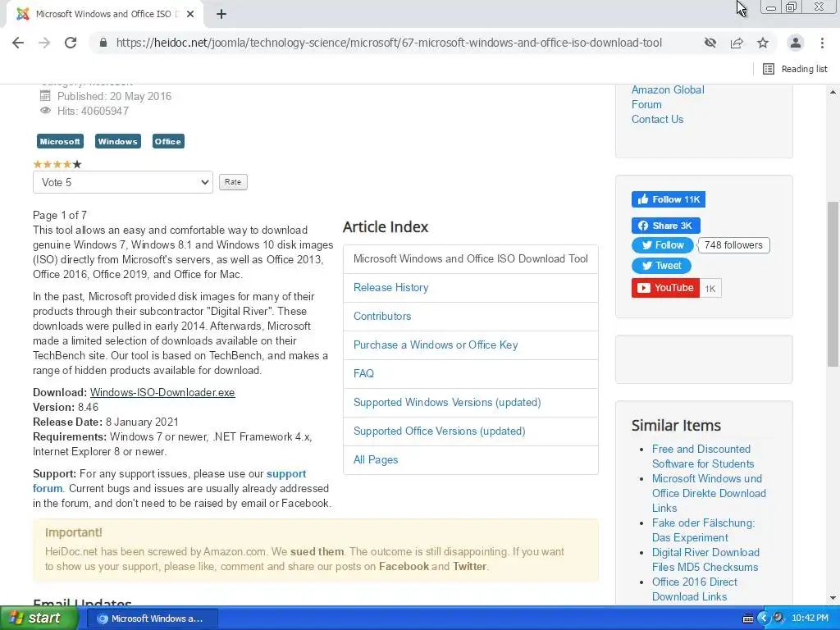
Task: Open Amazon Global link
Action: click(x=668, y=90)
